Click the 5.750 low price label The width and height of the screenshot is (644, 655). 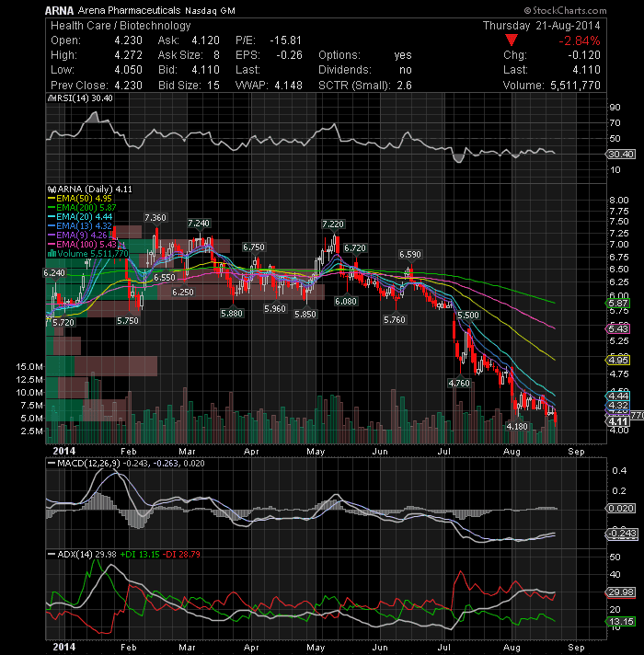point(127,321)
